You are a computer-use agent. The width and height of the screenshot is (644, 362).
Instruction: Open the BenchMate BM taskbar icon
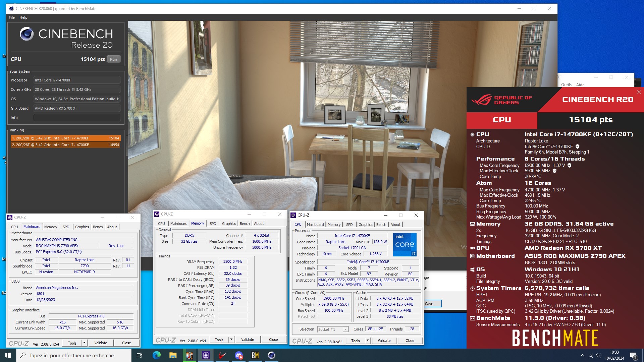[x=255, y=355]
